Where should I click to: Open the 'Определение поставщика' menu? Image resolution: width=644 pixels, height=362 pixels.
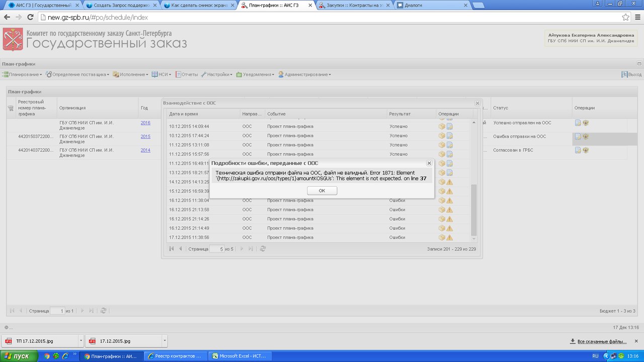point(77,74)
